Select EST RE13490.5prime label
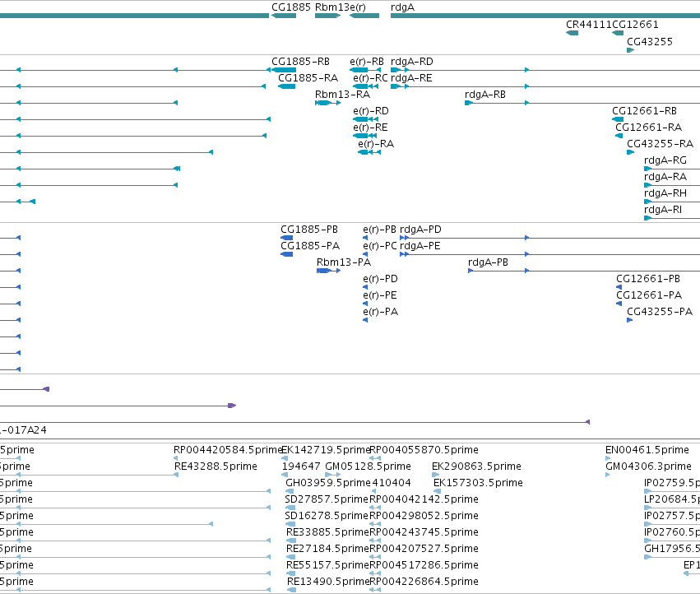Screen dimensions: 700x594 (328, 582)
